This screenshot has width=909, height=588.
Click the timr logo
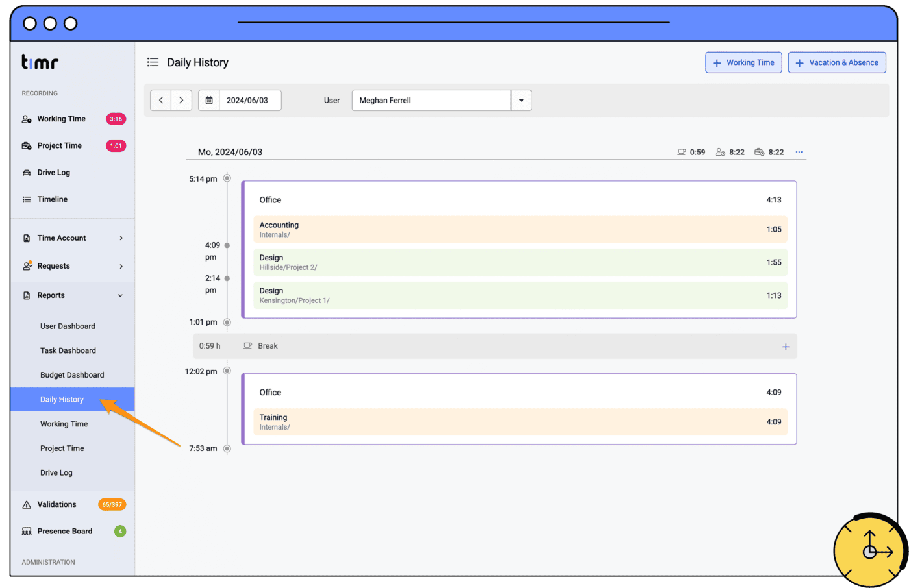click(x=40, y=62)
